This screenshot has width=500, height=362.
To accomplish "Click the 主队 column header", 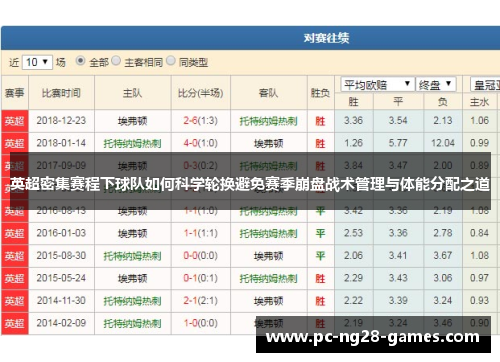I will (132, 93).
